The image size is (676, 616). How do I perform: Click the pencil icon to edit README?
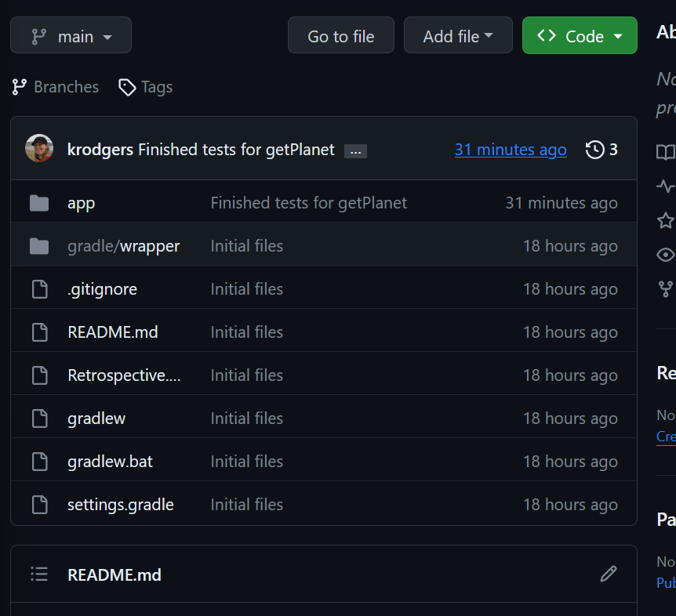click(x=608, y=574)
